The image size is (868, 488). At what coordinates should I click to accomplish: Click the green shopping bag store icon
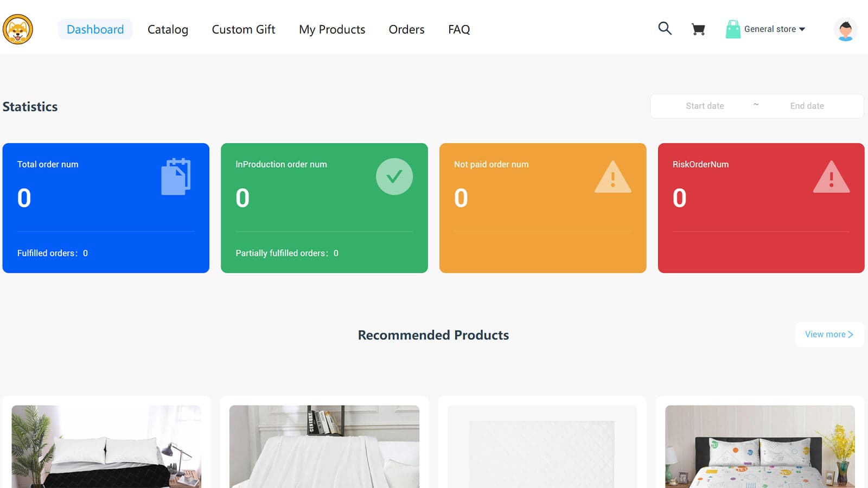tap(733, 29)
